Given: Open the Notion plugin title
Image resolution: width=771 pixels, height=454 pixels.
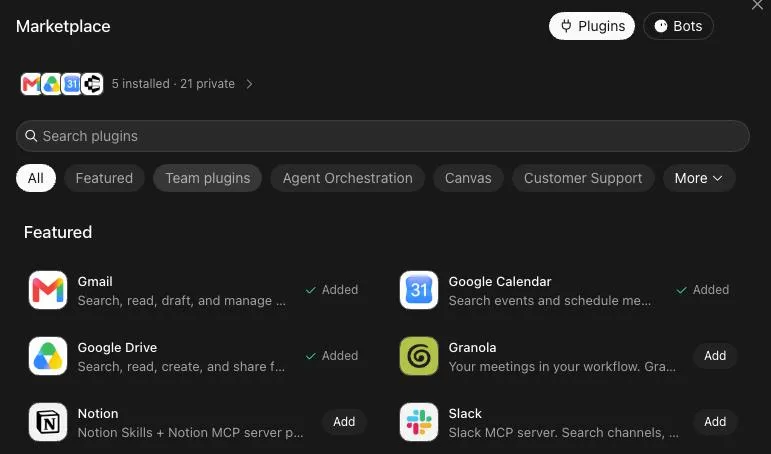Looking at the screenshot, I should (98, 413).
